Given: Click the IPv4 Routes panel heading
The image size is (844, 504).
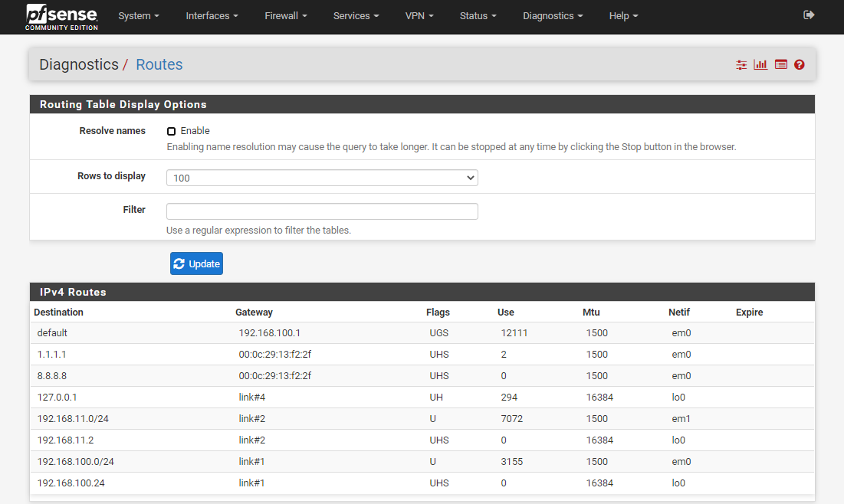Looking at the screenshot, I should pos(73,292).
